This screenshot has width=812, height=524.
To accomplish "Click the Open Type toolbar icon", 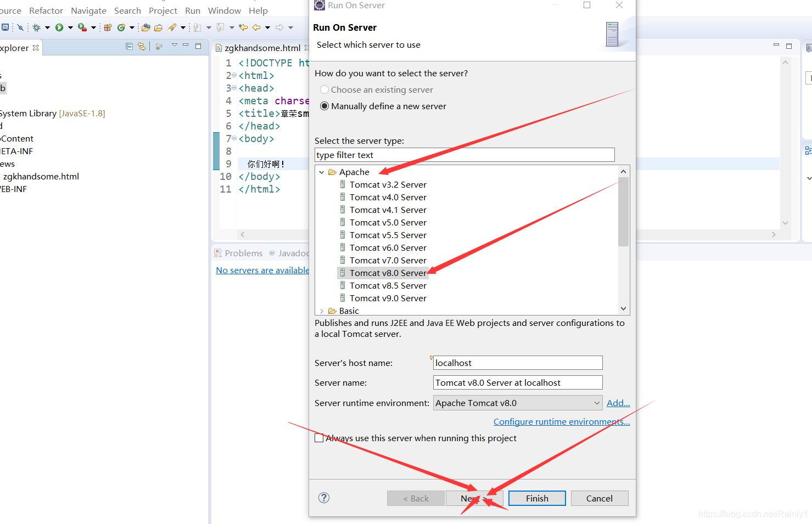I will (x=145, y=27).
